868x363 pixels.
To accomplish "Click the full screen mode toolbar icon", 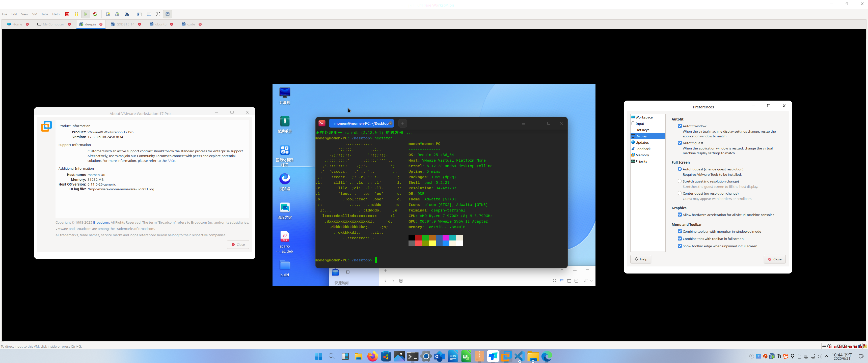I will [158, 14].
